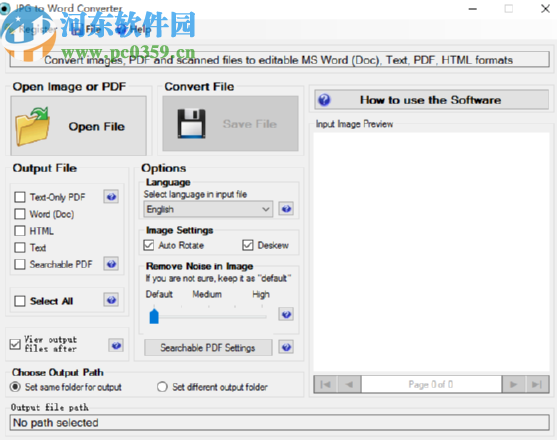Minimize the converter window
The image size is (557, 440).
(473, 9)
